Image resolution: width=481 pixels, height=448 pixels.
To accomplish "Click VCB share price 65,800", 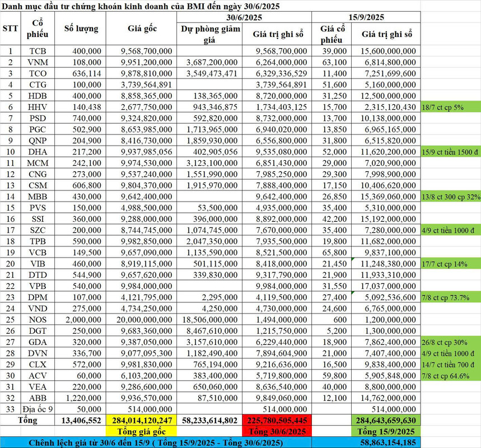I will click(331, 253).
